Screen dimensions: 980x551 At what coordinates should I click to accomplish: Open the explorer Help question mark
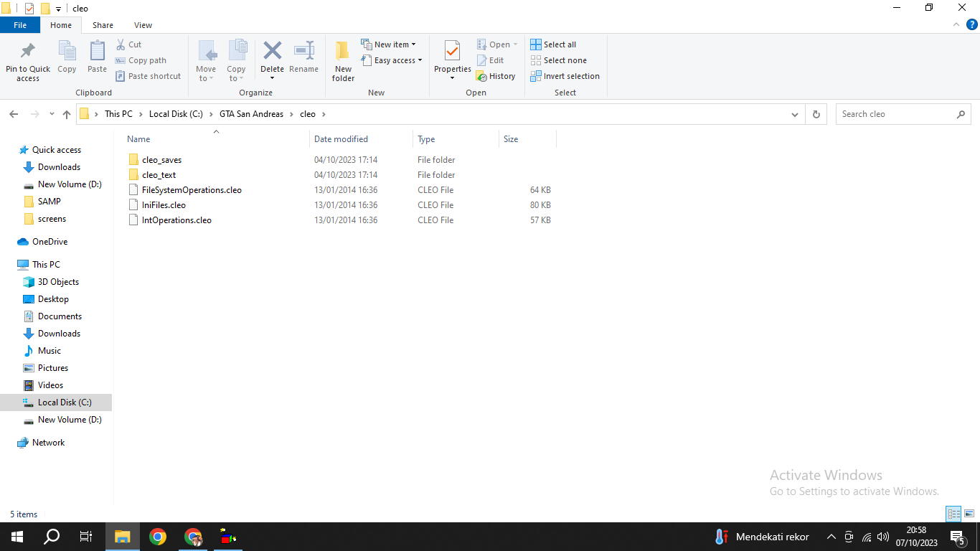click(972, 24)
